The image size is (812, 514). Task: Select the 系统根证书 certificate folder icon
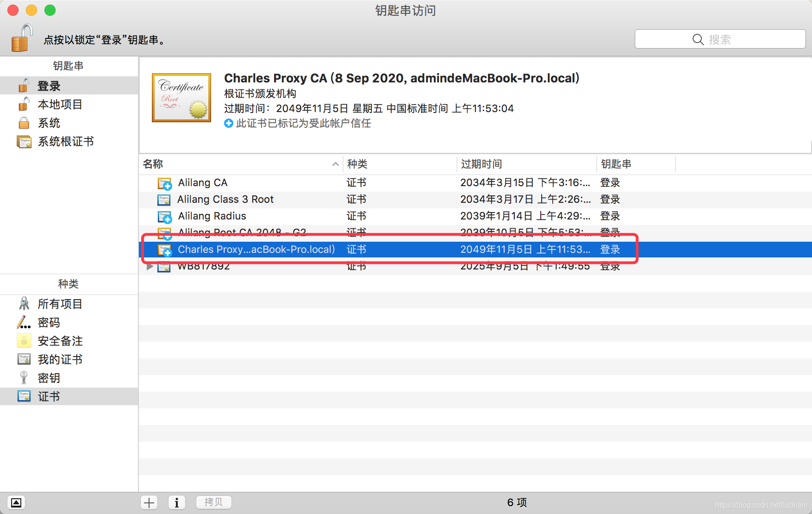coord(24,141)
